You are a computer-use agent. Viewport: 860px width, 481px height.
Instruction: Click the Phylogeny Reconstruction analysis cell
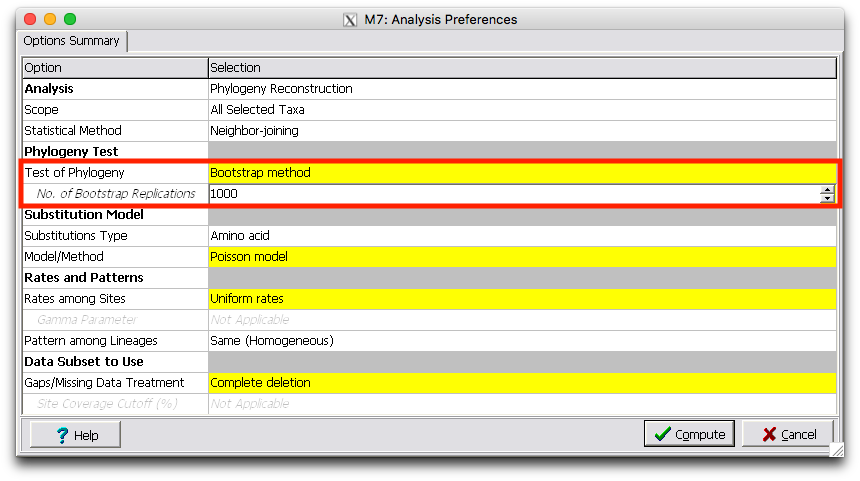(x=521, y=89)
